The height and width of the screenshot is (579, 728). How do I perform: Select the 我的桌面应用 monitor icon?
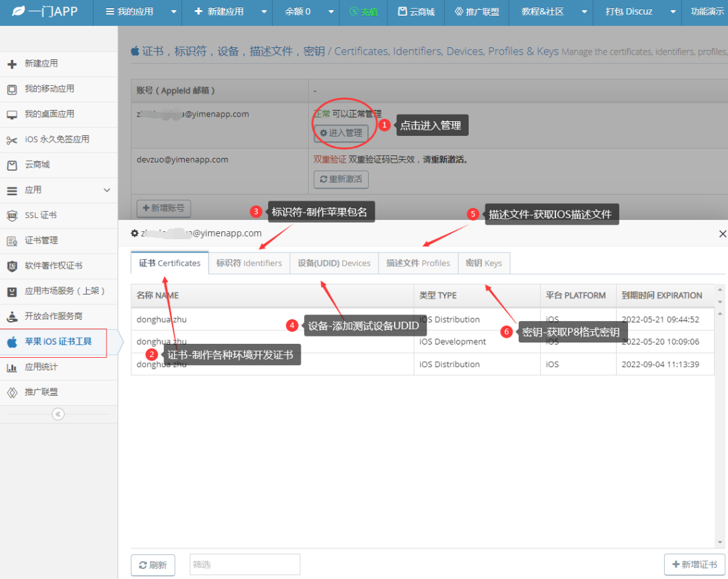12,115
